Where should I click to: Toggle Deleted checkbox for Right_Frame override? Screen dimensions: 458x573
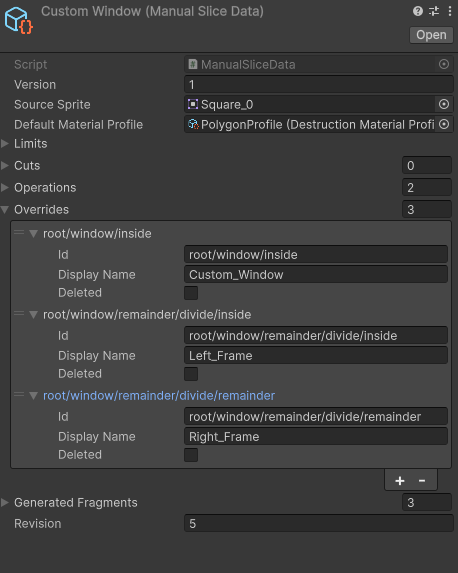(191, 455)
